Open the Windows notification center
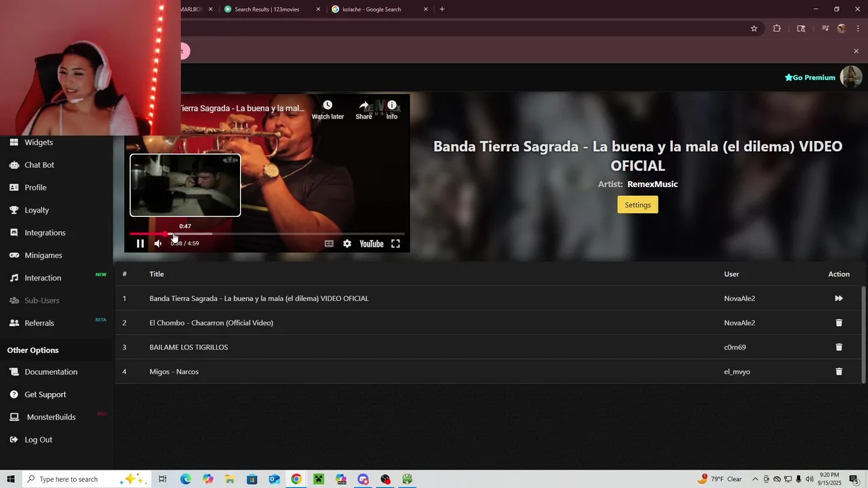Screen dimensions: 868x488 854,479
